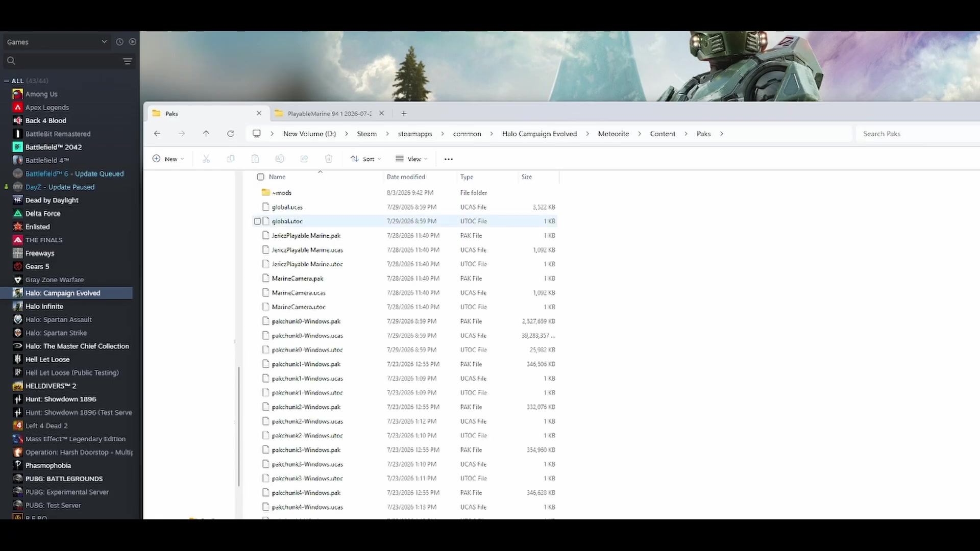Select file pakchunk0-Windows.pak
The height and width of the screenshot is (551, 980).
306,321
